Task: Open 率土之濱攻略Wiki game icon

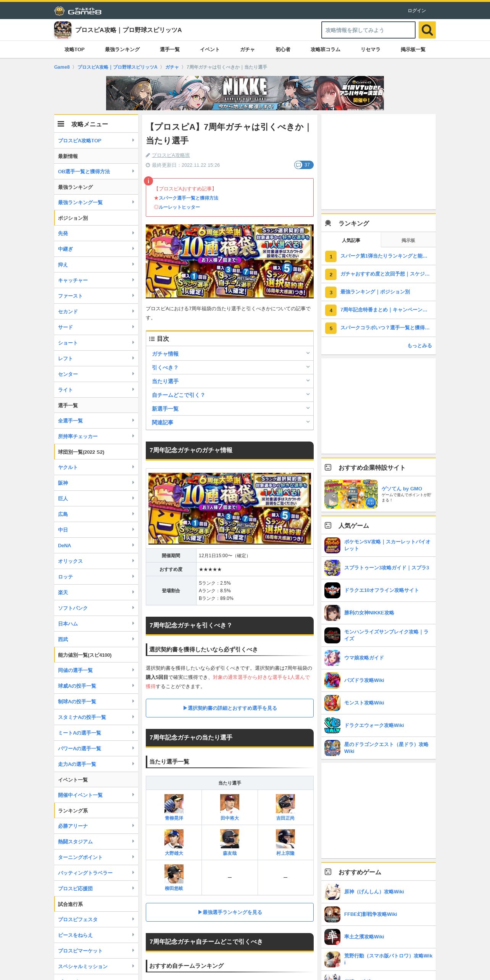Action: pyautogui.click(x=332, y=937)
